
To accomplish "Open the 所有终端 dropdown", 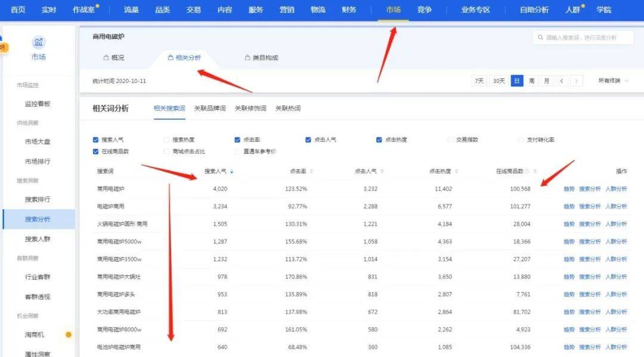I will tap(614, 81).
